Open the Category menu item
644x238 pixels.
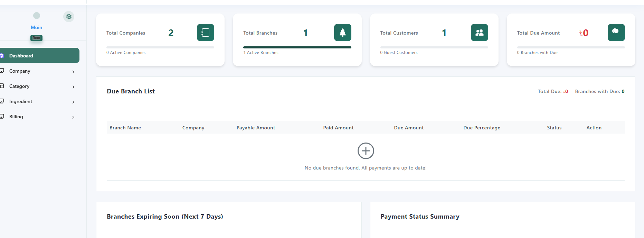(40, 86)
